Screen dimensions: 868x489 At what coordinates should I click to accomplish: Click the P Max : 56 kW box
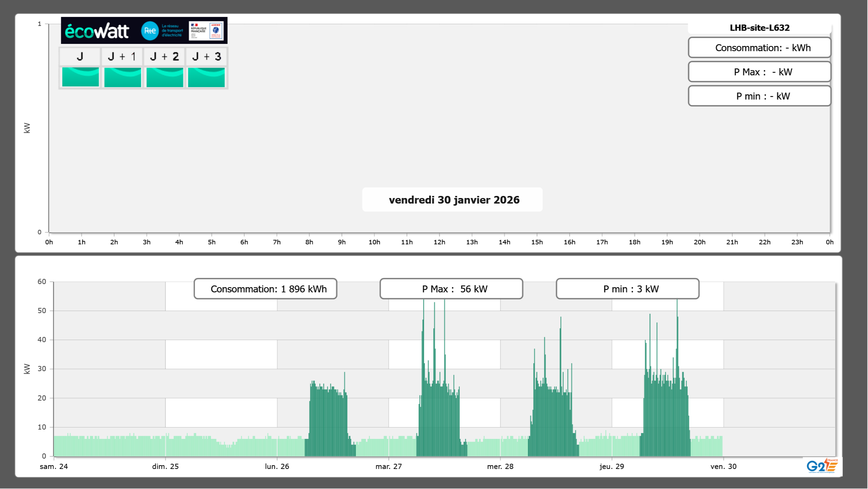click(x=451, y=289)
